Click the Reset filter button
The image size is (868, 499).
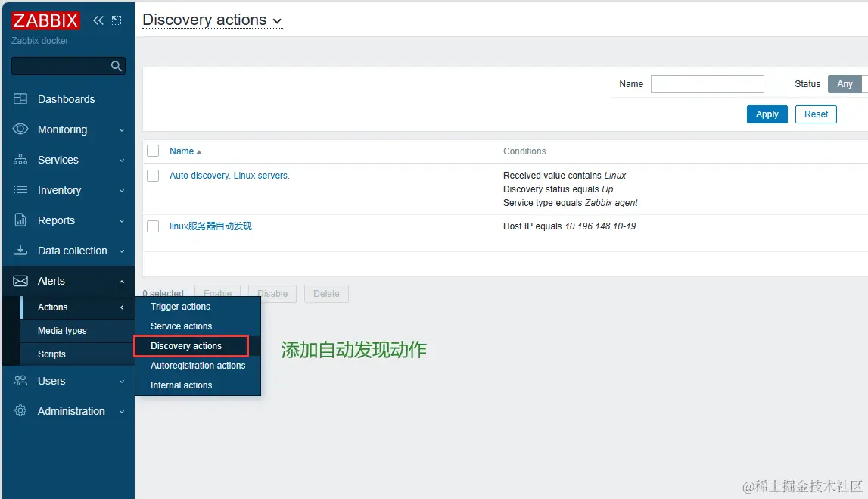816,114
